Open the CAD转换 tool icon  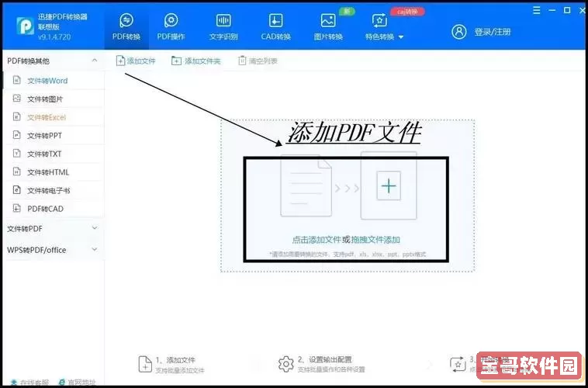[x=275, y=21]
